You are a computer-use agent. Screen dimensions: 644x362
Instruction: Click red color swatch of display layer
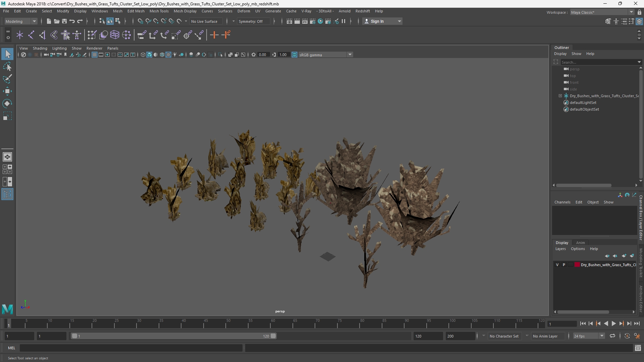577,265
